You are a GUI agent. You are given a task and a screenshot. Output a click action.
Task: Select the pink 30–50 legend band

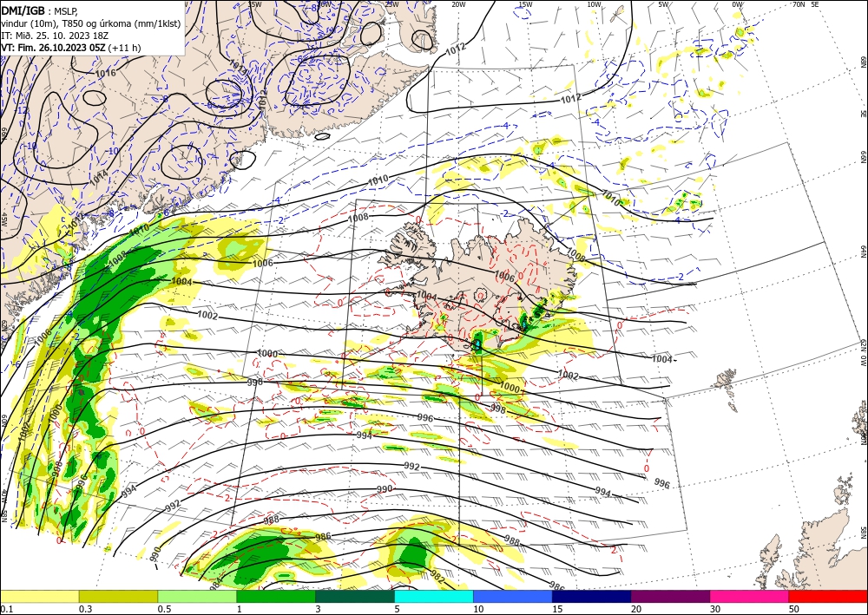pyautogui.click(x=750, y=596)
